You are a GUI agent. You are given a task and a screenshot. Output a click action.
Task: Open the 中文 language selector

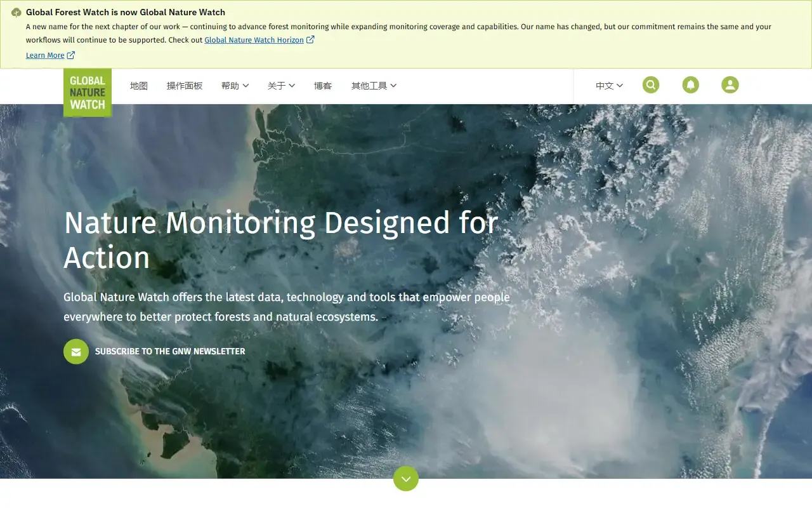(x=609, y=86)
